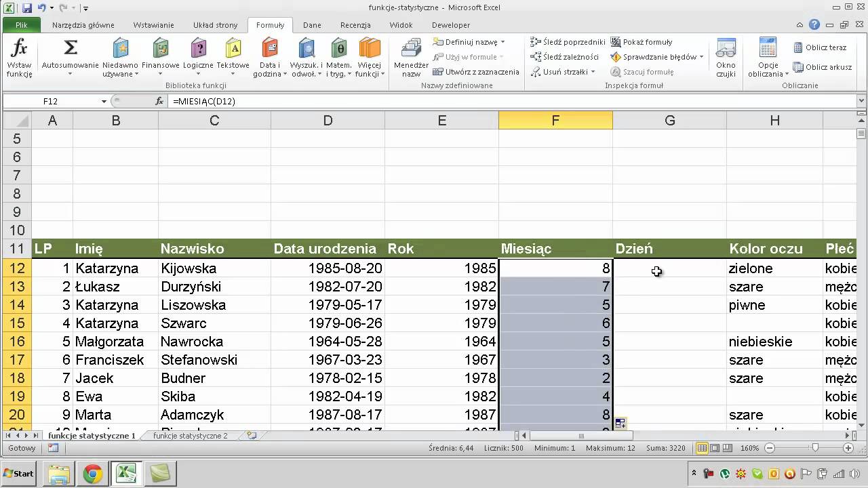Click Utwórz z zaznaczenia
The height and width of the screenshot is (488, 868).
coord(475,72)
